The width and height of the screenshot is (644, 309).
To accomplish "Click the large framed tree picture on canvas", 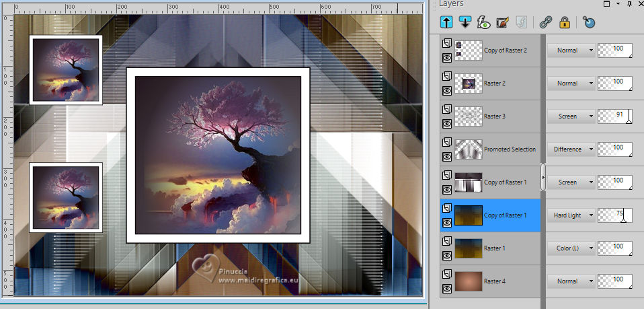I will coord(218,155).
